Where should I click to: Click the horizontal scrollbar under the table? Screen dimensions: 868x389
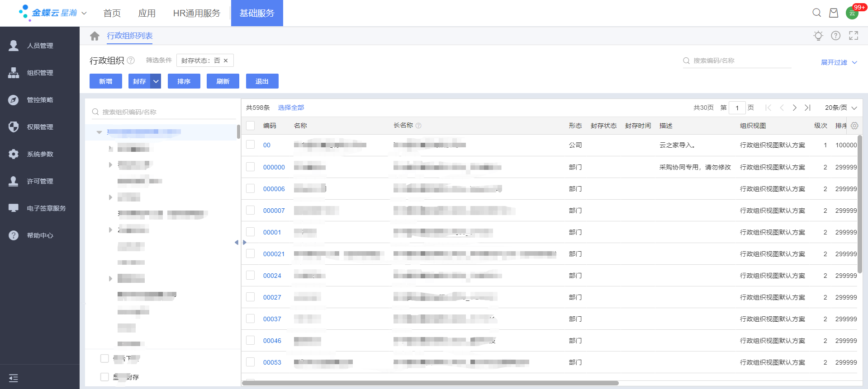430,383
